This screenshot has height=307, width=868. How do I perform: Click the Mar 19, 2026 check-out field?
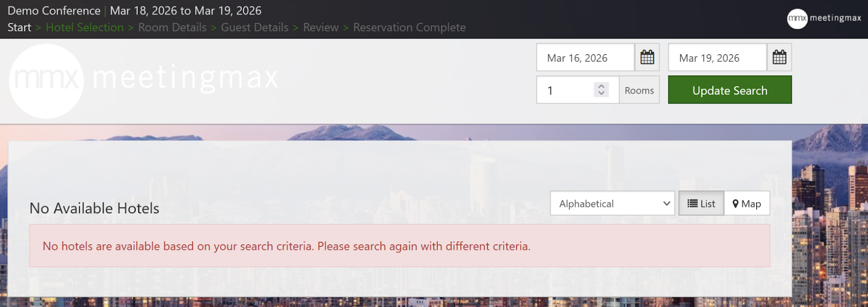pyautogui.click(x=717, y=57)
